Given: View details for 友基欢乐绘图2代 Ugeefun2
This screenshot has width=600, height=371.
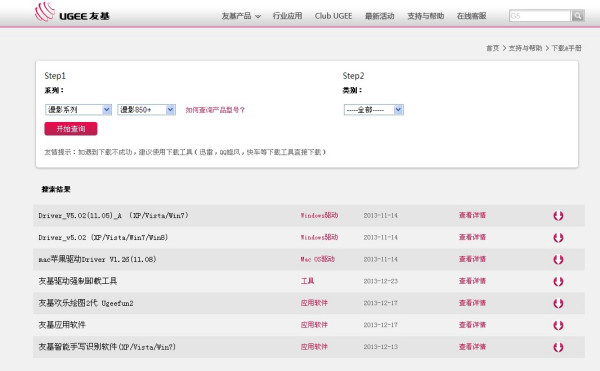Looking at the screenshot, I should (472, 303).
